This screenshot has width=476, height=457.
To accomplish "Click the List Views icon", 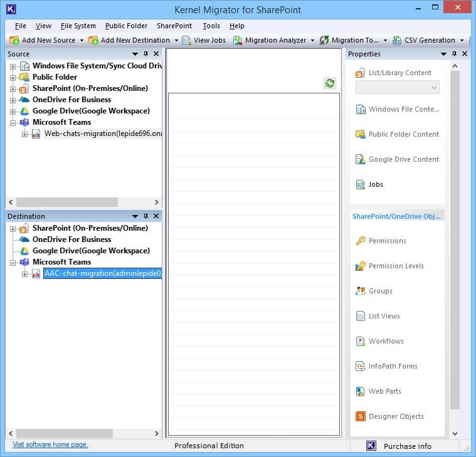I will [361, 316].
